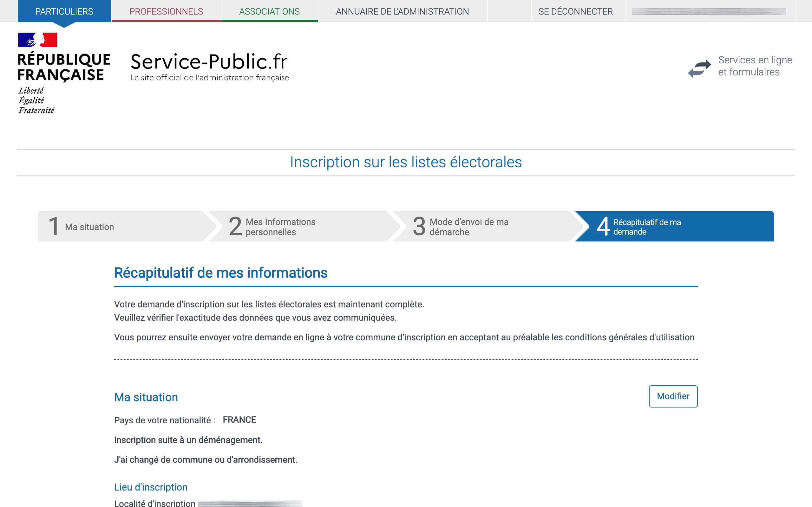
Task: Click Se déconnecter to log out
Action: coord(575,11)
